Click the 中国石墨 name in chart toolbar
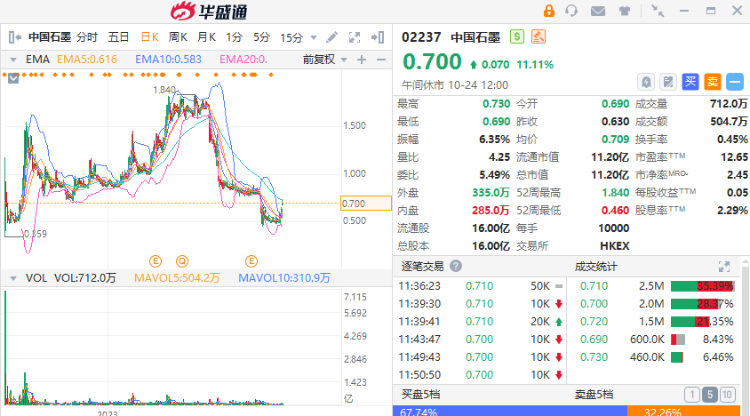The image size is (750, 416). [49, 37]
